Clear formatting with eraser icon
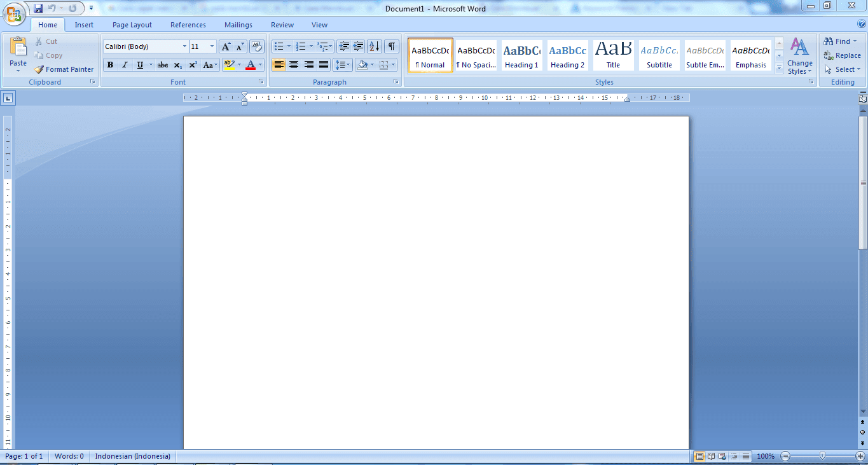 257,46
